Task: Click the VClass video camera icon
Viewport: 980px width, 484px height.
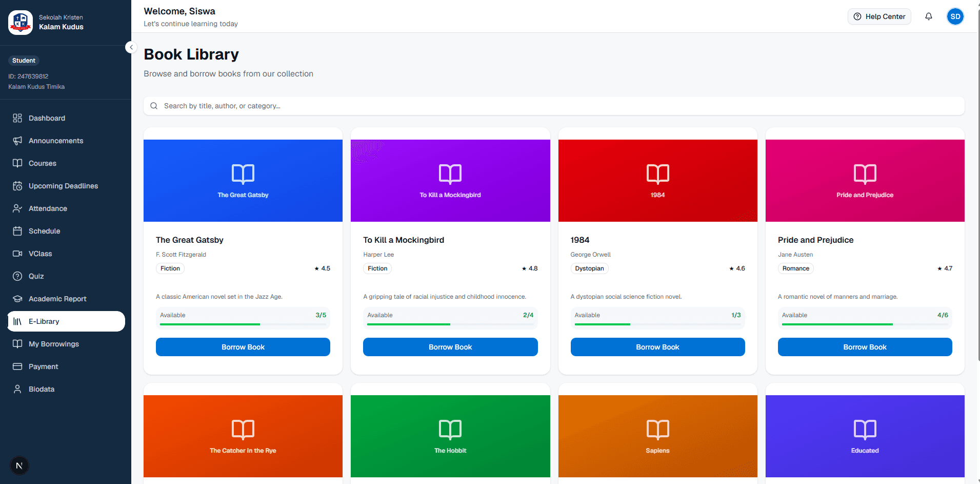Action: [x=17, y=254]
